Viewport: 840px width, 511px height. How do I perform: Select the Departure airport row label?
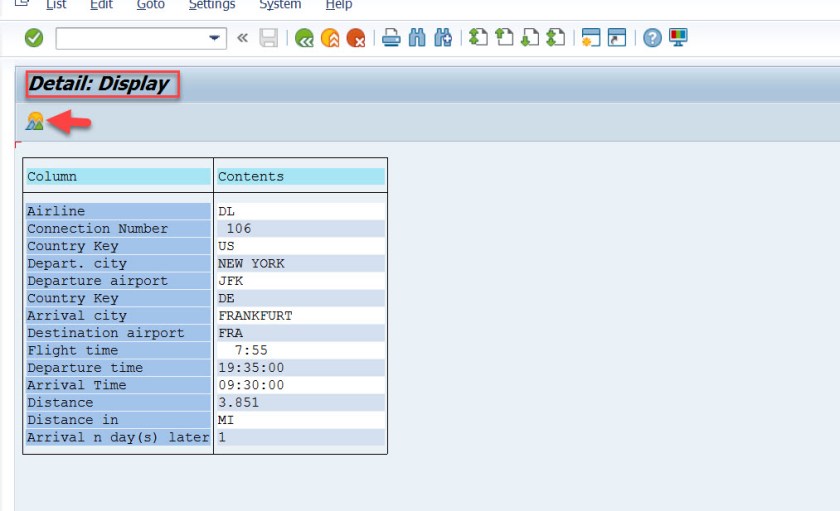97,281
